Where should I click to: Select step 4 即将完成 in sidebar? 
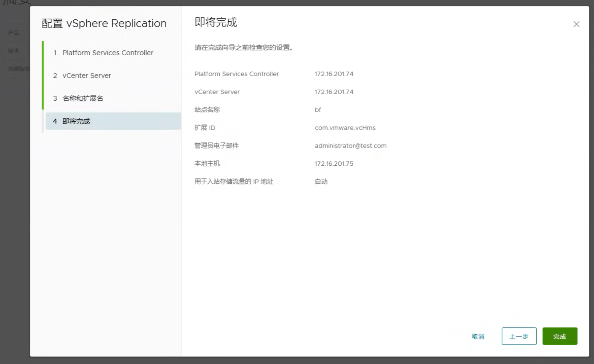point(76,121)
